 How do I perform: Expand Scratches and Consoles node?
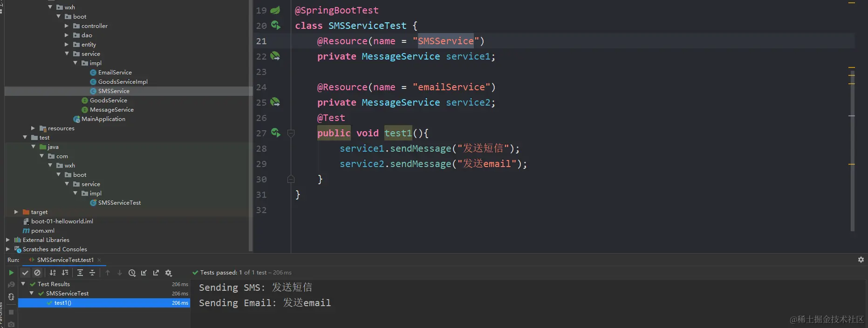pos(8,249)
